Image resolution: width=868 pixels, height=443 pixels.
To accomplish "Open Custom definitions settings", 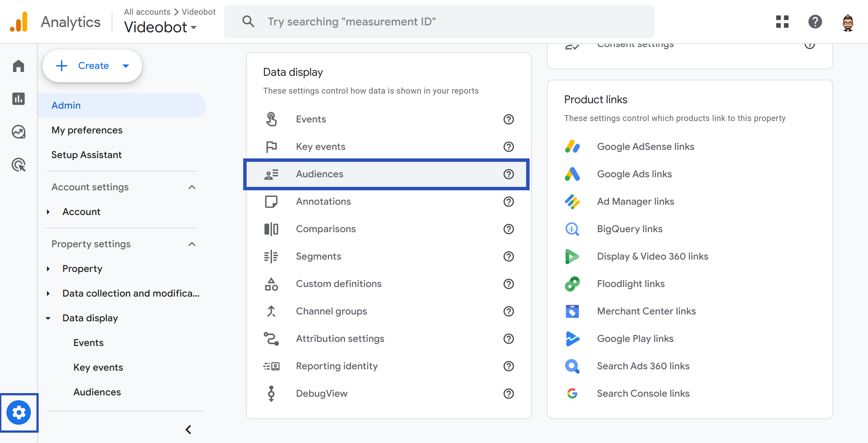I will pyautogui.click(x=338, y=284).
